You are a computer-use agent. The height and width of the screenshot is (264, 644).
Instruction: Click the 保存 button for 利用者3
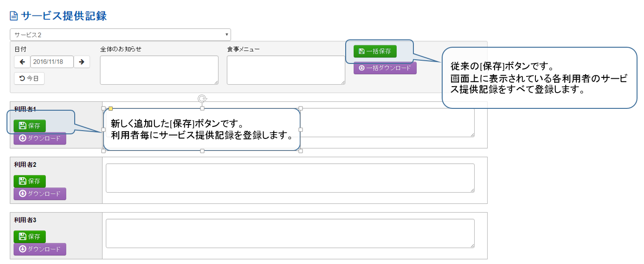pyautogui.click(x=30, y=237)
